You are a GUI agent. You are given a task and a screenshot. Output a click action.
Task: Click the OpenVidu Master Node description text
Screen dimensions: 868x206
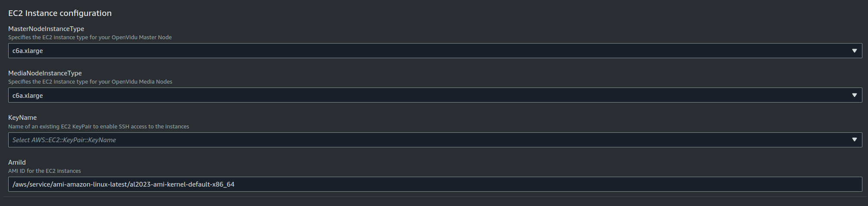[90, 37]
